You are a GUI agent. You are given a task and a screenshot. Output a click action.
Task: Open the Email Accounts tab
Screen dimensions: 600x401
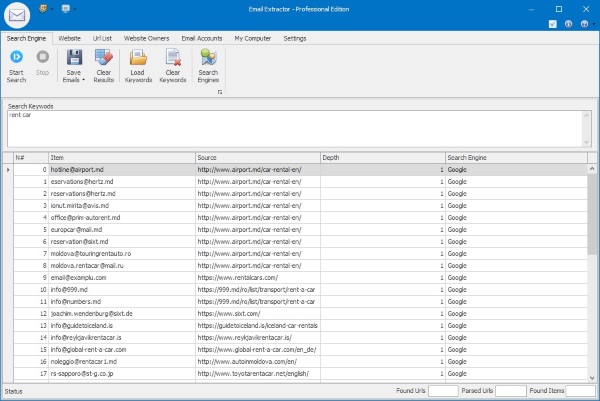point(202,38)
